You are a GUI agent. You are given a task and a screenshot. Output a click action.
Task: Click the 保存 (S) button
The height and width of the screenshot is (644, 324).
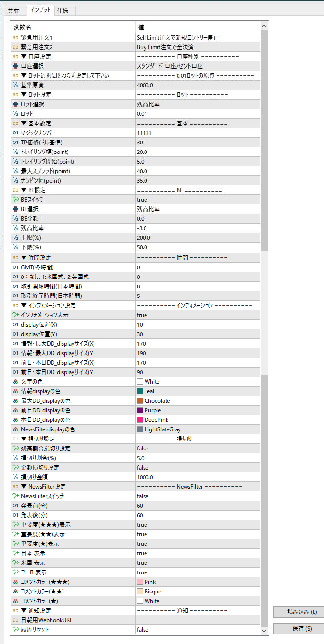tap(298, 629)
